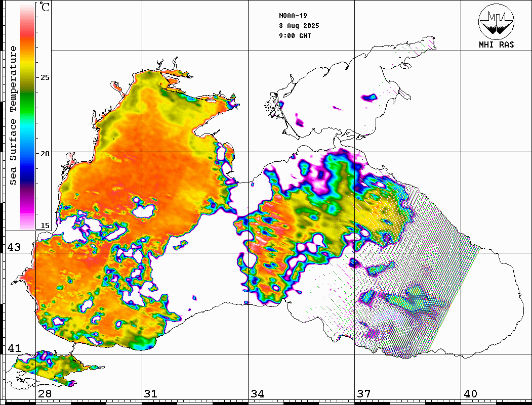Click the 'NOAA-19' satellite label
Viewport: 532px width, 405px height.
(293, 16)
